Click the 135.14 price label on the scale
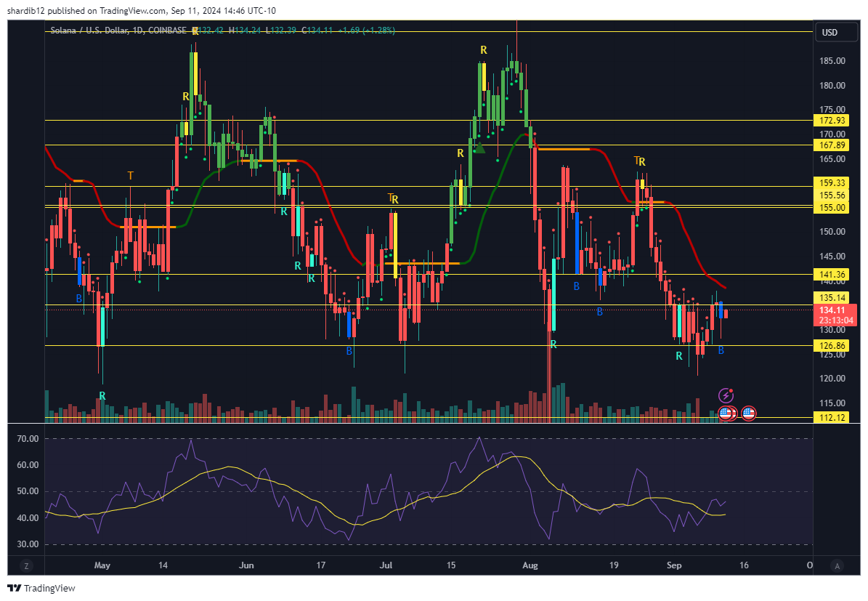Screen dimensions: 868x601 coord(832,298)
